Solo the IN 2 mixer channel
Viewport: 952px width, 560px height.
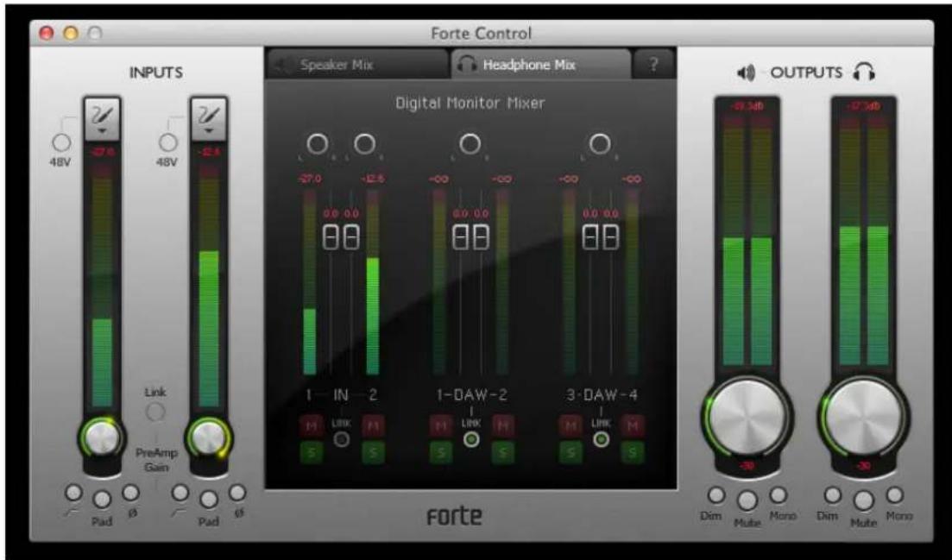tap(373, 453)
